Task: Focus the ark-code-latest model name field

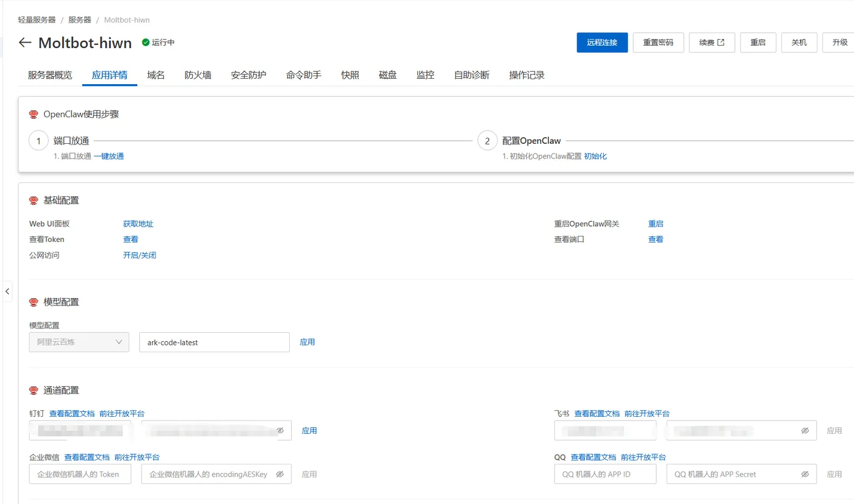Action: [214, 342]
